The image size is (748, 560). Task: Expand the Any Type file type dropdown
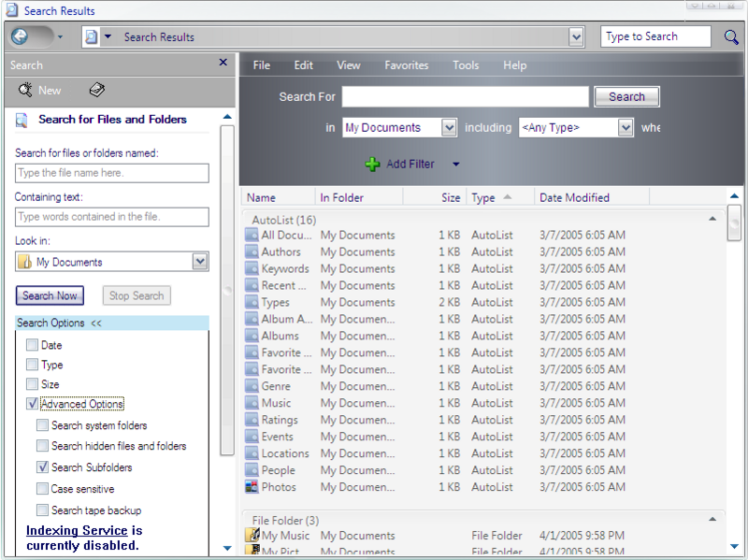[x=626, y=128]
